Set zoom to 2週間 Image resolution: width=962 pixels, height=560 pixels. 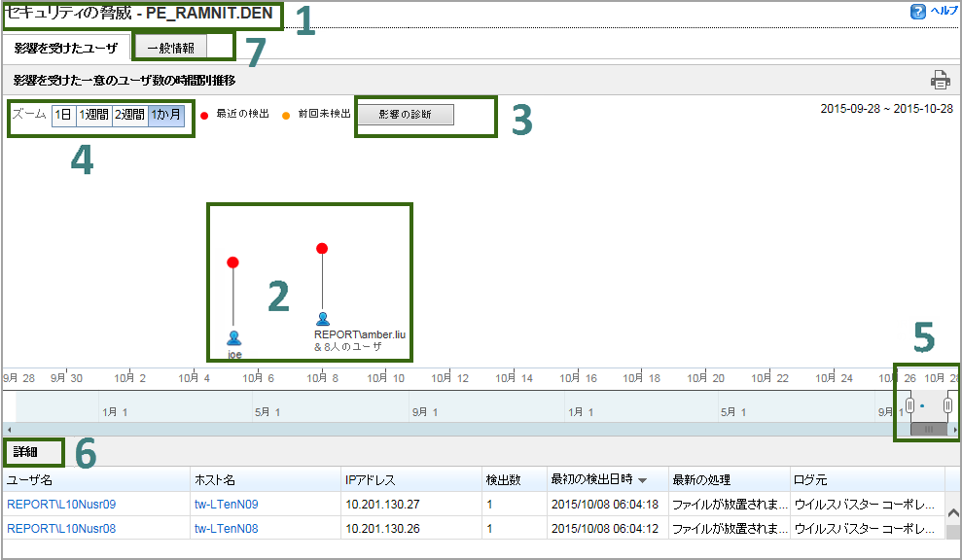(129, 115)
